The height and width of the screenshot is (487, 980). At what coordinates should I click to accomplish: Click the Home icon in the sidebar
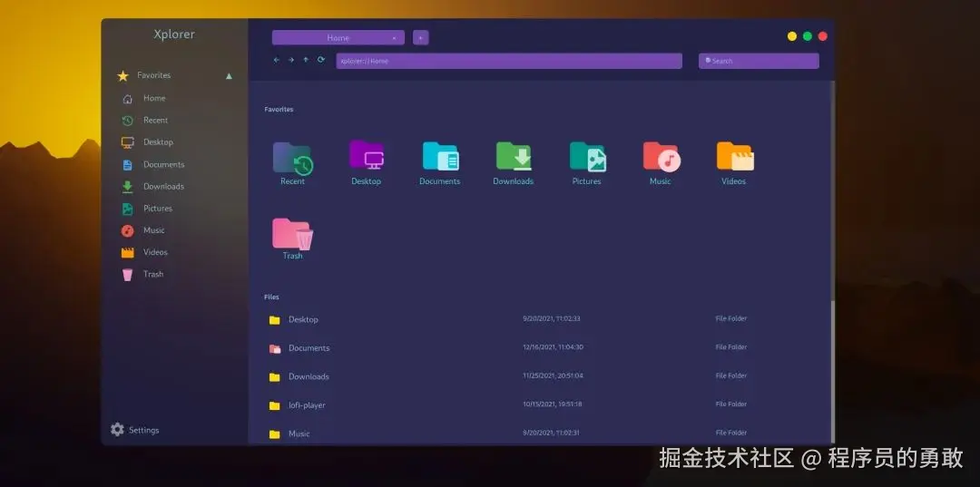click(x=128, y=99)
